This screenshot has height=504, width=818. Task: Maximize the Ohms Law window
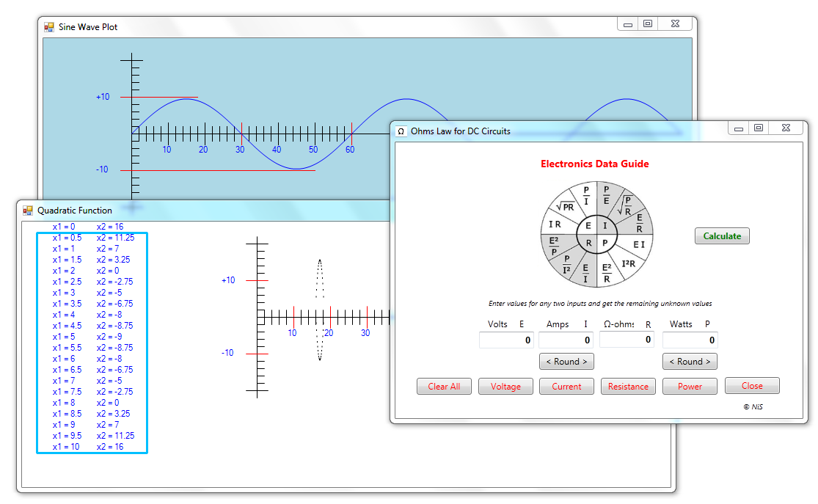tap(759, 128)
